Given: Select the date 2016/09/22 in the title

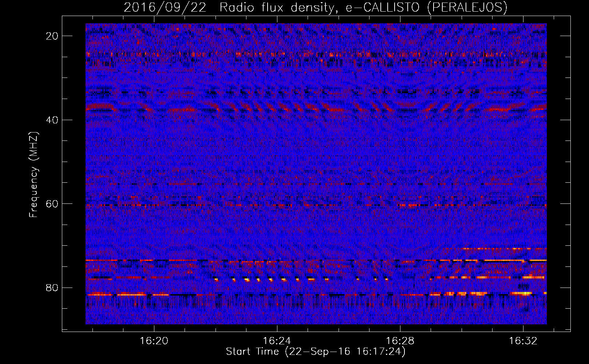Looking at the screenshot, I should click(165, 7).
